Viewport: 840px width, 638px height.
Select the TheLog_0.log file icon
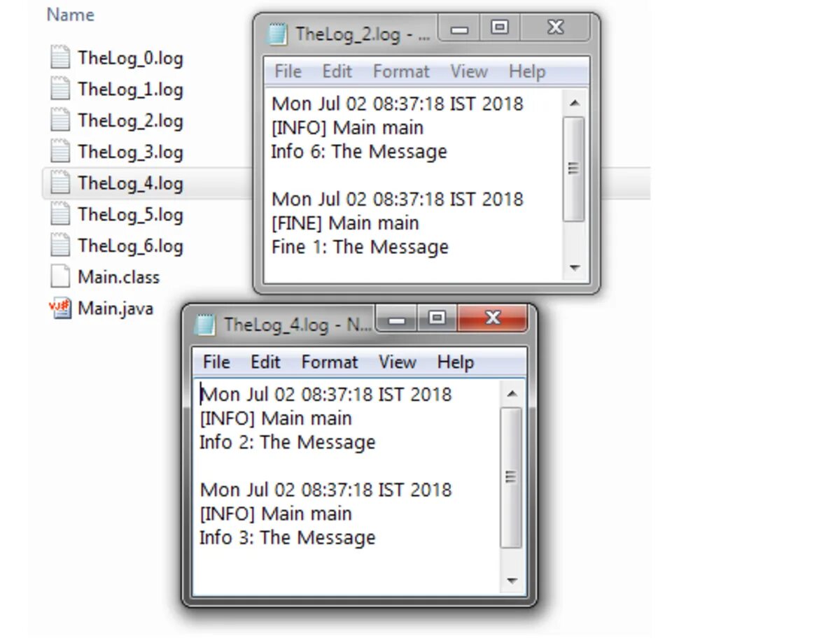point(60,57)
